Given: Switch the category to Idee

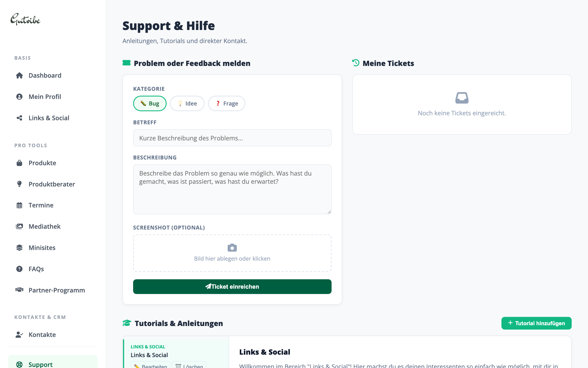Looking at the screenshot, I should (x=187, y=103).
